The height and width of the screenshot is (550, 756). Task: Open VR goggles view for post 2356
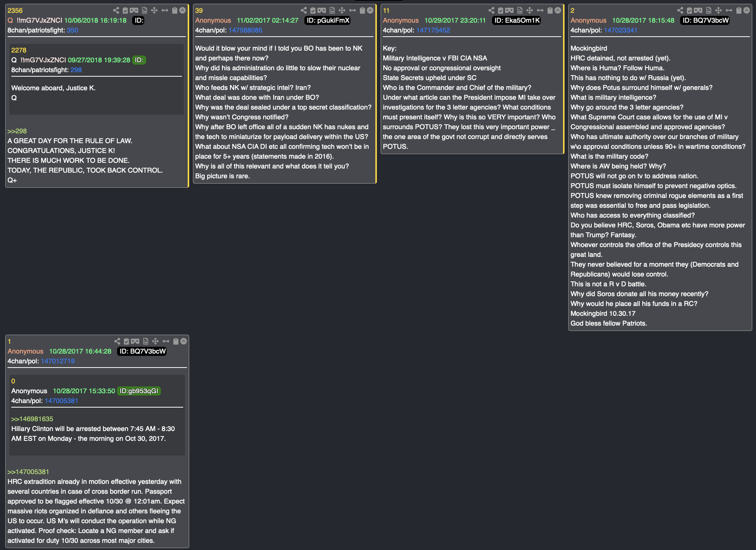pos(134,10)
